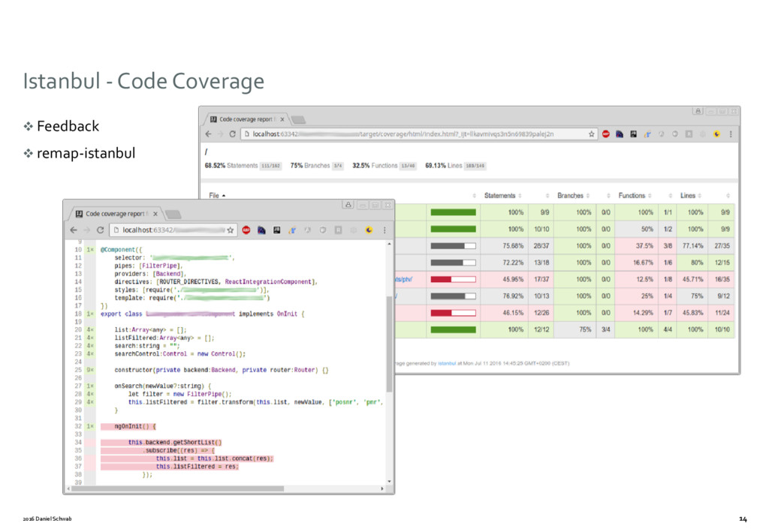Viewport: 769px width, 532px height.
Task: Click the coverage bar in the 46.15% row
Action: [453, 313]
